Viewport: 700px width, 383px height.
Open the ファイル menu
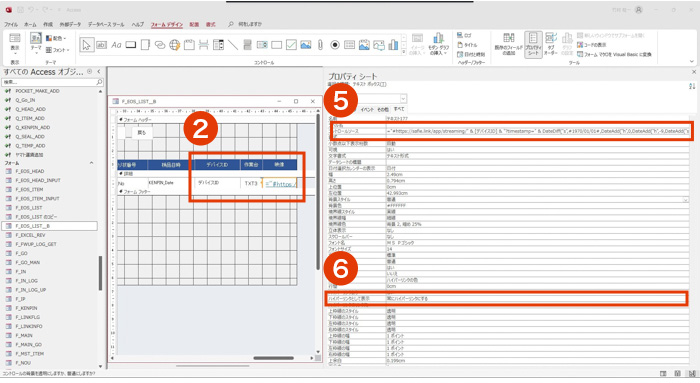point(11,24)
